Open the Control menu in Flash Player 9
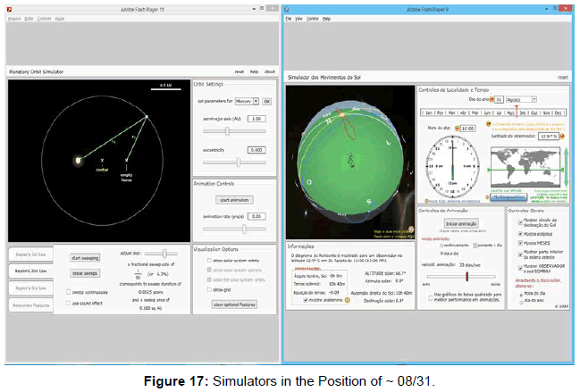The height and width of the screenshot is (392, 580). [314, 18]
